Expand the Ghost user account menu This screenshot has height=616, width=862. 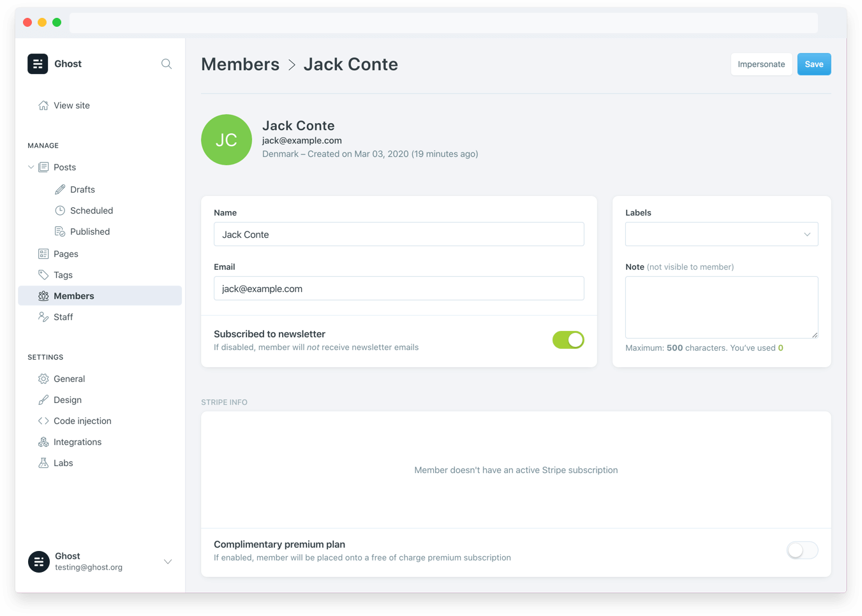168,562
